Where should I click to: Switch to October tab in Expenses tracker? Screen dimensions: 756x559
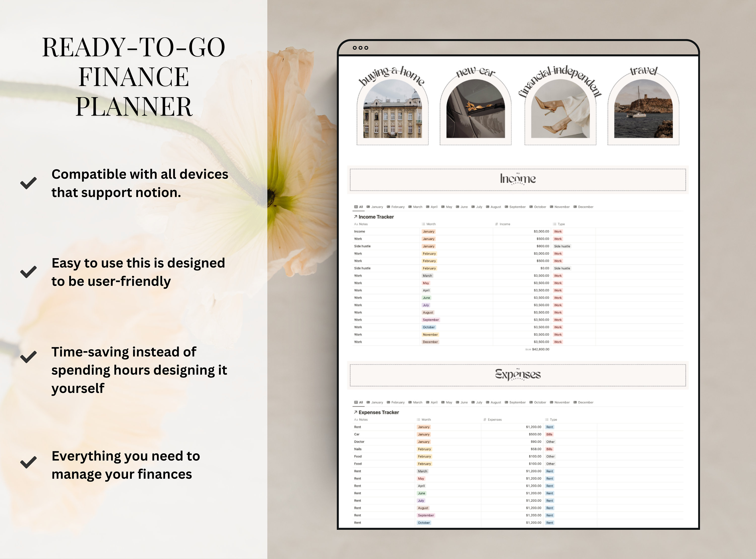(x=538, y=402)
